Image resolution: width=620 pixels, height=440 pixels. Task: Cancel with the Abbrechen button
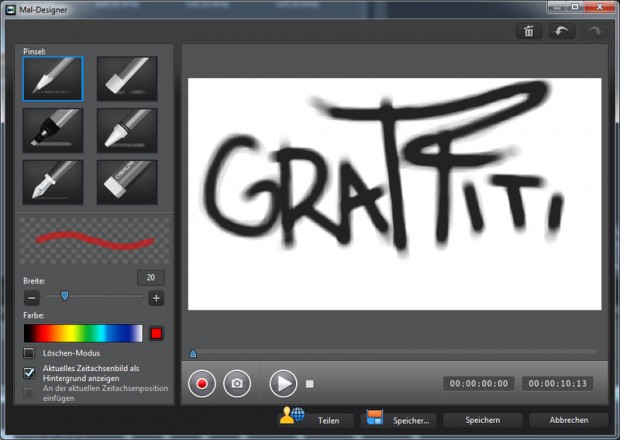568,420
